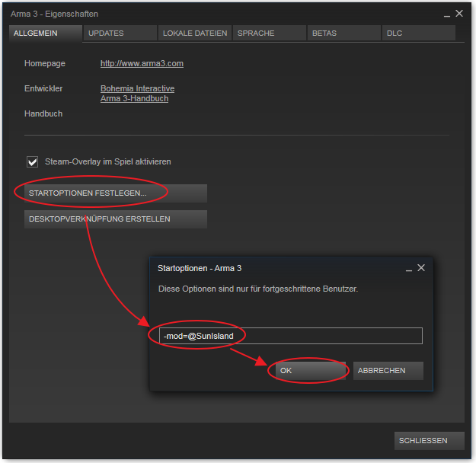Screen dimensions: 476x463
Task: Open the arma3.com homepage link
Action: point(142,63)
